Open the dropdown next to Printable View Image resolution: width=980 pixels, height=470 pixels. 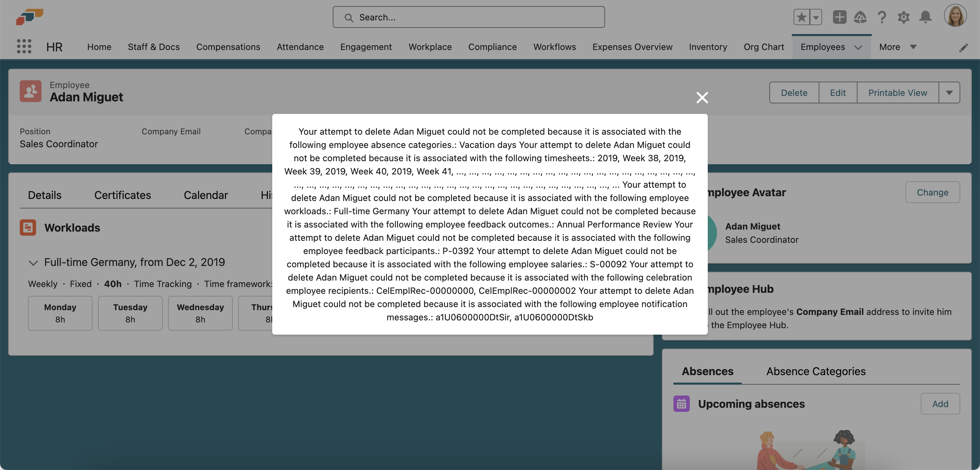coord(949,93)
